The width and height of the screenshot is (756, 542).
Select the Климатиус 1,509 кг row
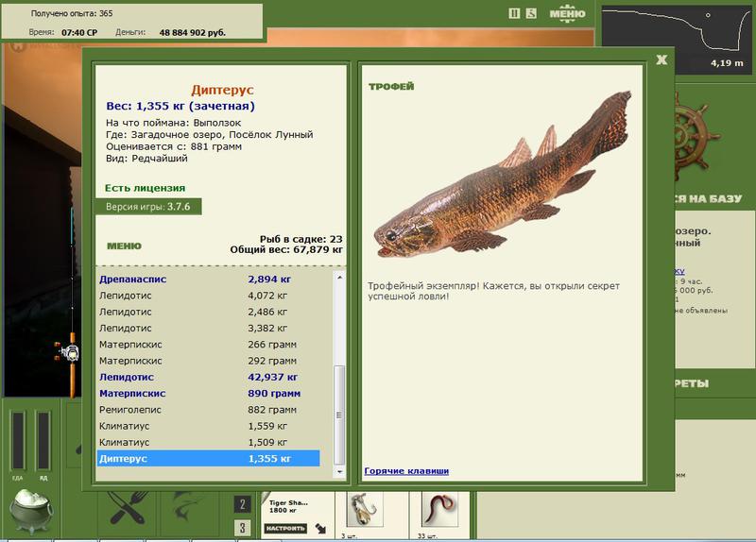coord(208,442)
